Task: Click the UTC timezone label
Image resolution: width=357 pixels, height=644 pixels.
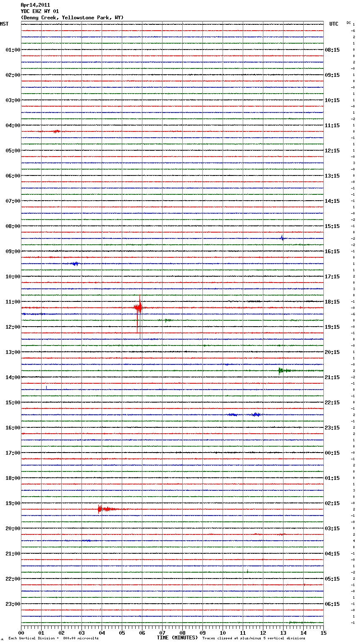Action: [x=334, y=24]
